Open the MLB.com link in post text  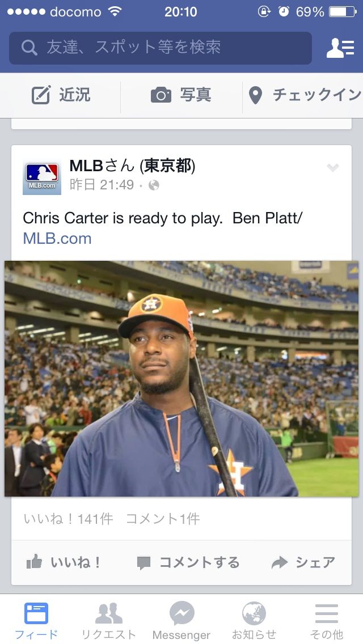click(x=57, y=238)
